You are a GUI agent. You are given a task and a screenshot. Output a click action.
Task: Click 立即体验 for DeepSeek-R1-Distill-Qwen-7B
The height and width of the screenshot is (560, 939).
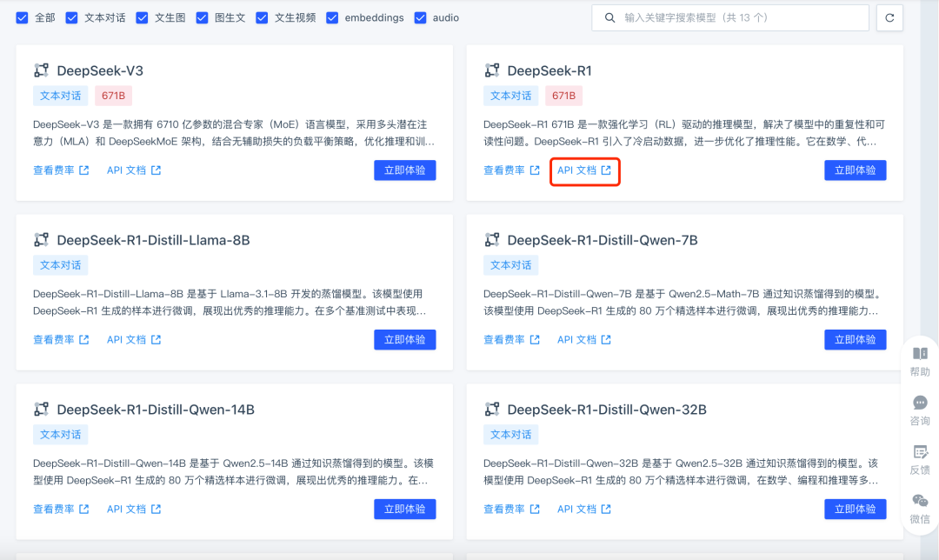tap(856, 340)
